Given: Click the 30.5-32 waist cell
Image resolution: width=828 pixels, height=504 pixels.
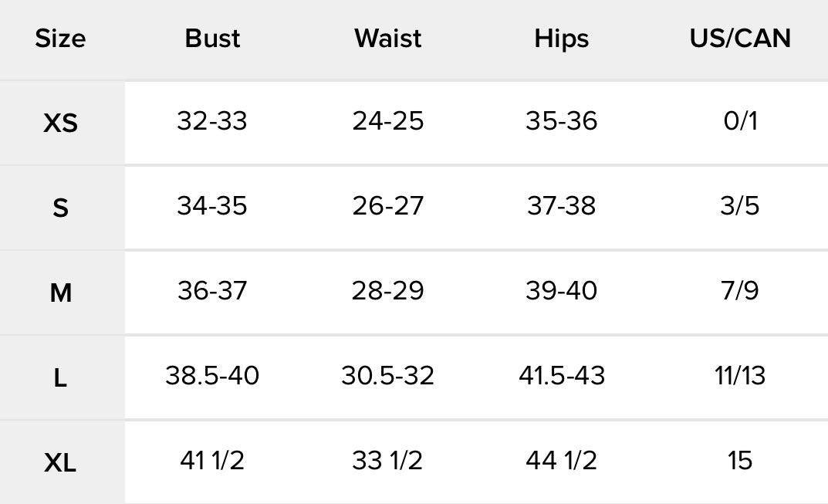Looking at the screenshot, I should point(387,376).
